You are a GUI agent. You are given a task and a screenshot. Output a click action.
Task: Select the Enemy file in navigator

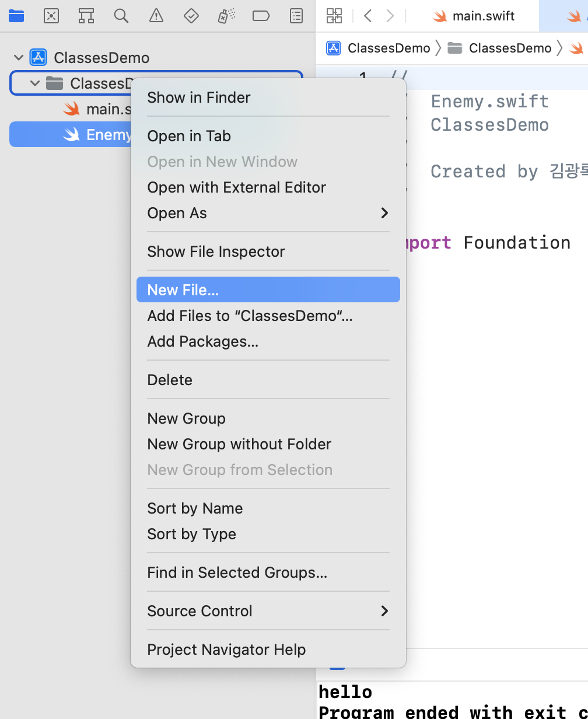(x=70, y=135)
